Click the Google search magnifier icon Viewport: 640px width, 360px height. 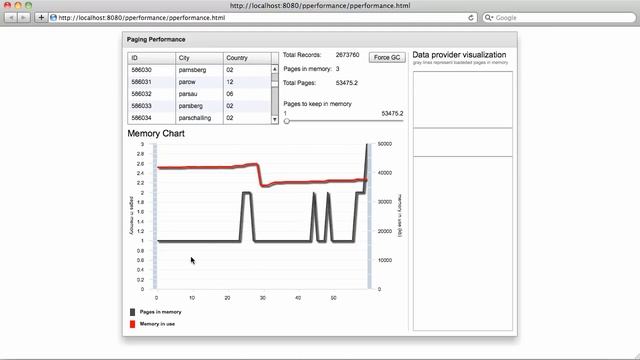point(488,18)
